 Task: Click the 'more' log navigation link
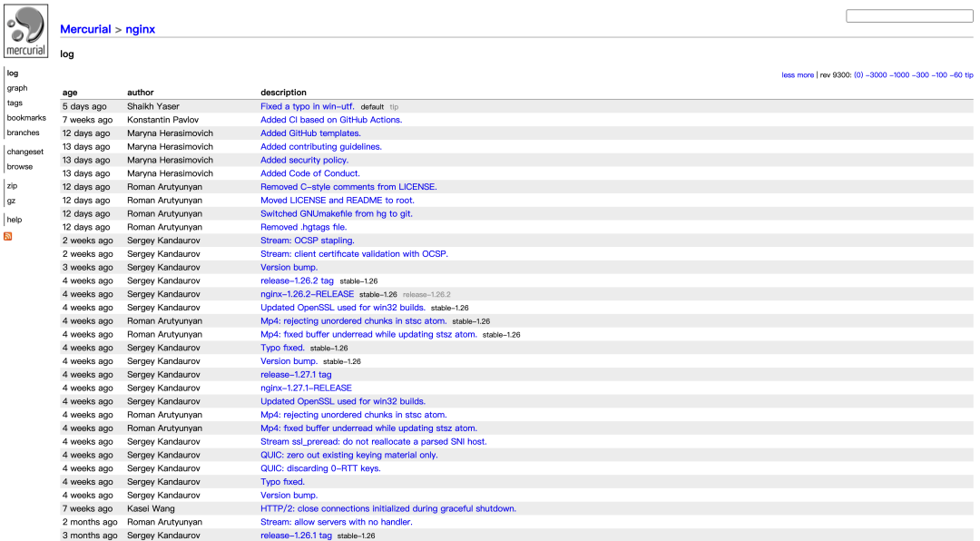pos(805,75)
